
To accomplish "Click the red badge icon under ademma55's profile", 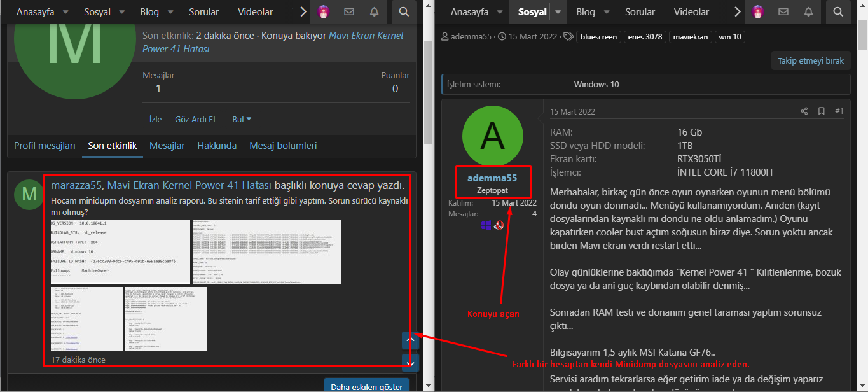I will coord(500,225).
